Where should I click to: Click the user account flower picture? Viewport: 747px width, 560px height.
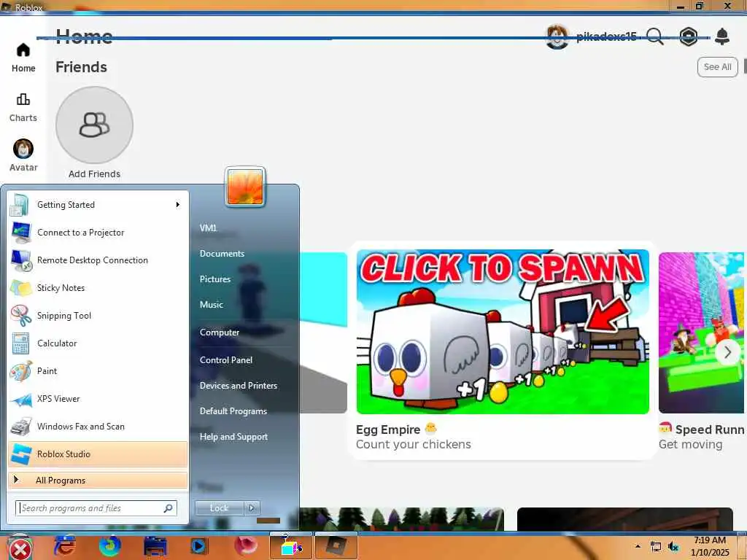[x=245, y=187]
